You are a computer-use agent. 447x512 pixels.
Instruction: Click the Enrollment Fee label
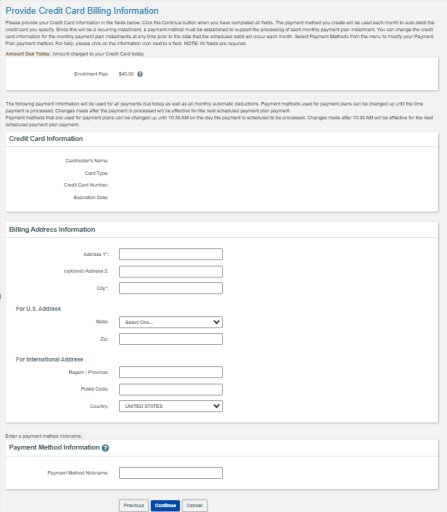pos(91,74)
